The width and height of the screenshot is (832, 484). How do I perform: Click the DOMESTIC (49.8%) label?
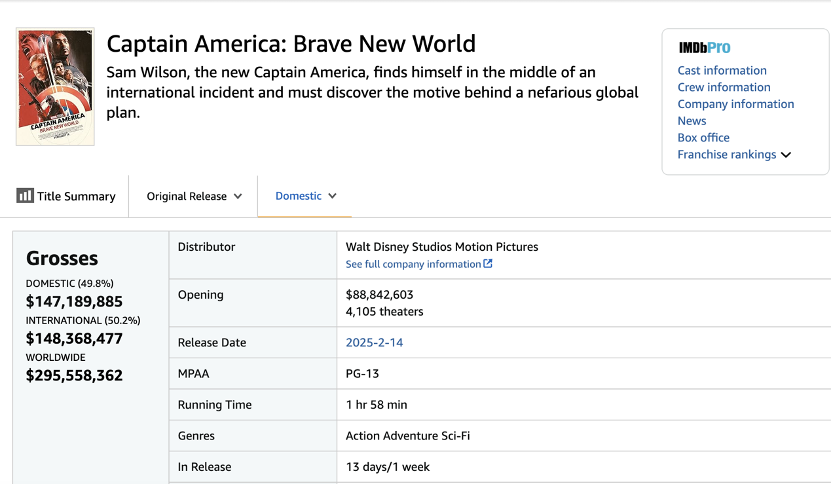tap(70, 283)
